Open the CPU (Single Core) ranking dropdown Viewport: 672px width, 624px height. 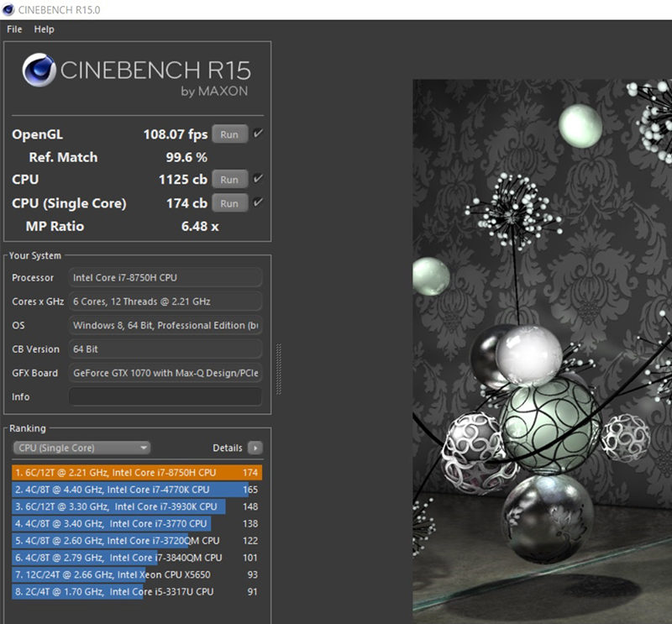81,448
